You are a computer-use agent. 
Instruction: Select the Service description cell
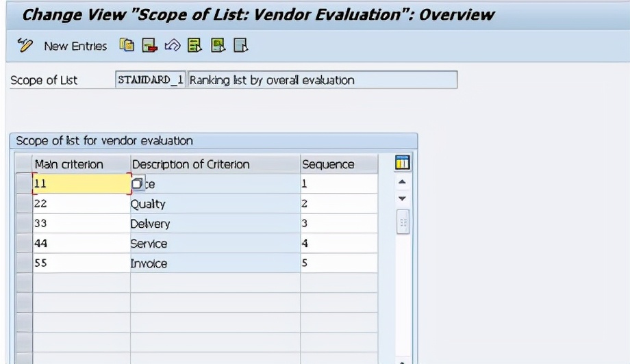tap(215, 243)
